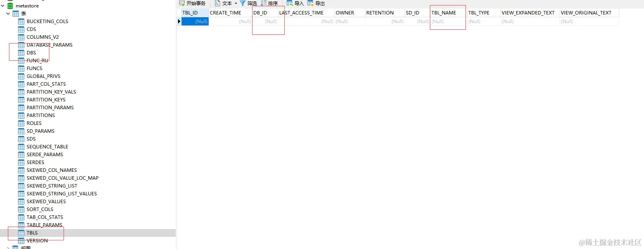Click the LAST_ACCESS_TIME column header
Screen dimensions: 644x249
pyautogui.click(x=306, y=13)
